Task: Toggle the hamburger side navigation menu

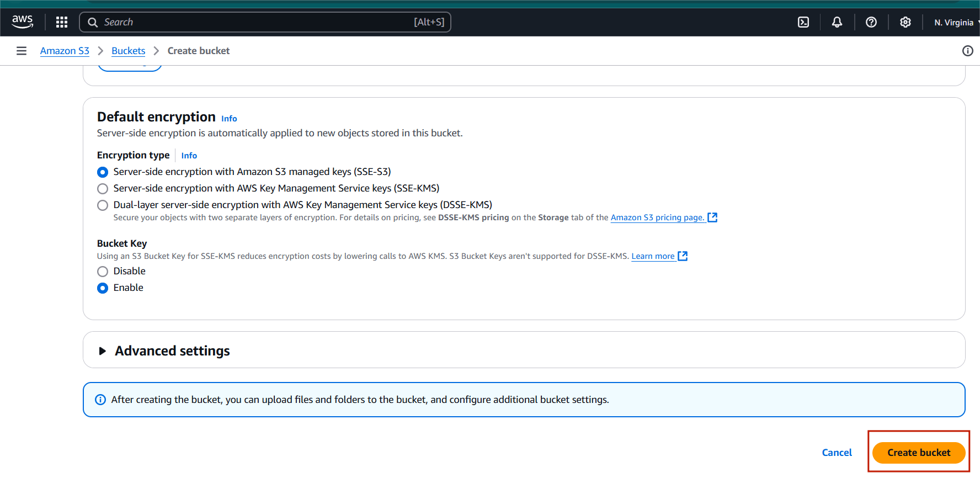Action: [x=22, y=51]
